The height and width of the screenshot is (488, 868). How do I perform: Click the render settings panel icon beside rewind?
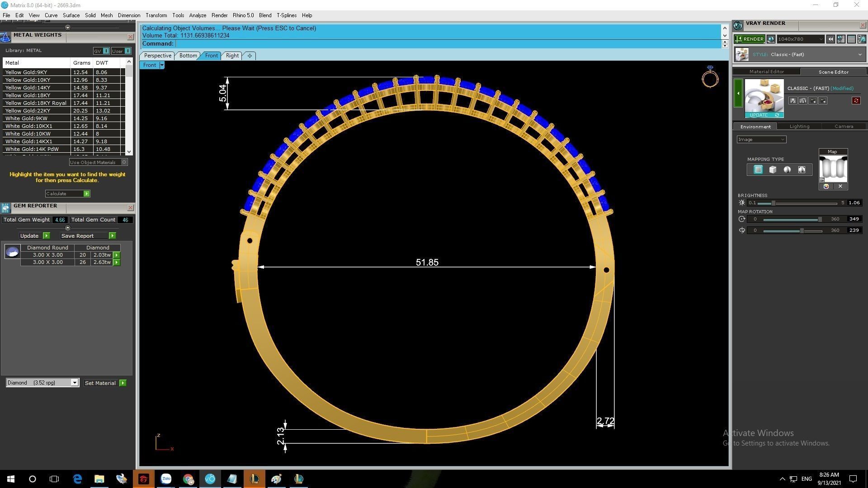841,39
